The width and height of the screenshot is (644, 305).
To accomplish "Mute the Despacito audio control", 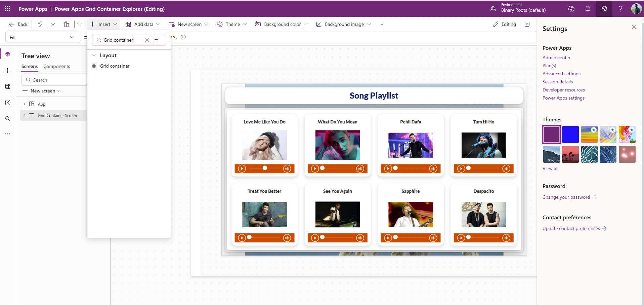I will coord(506,238).
